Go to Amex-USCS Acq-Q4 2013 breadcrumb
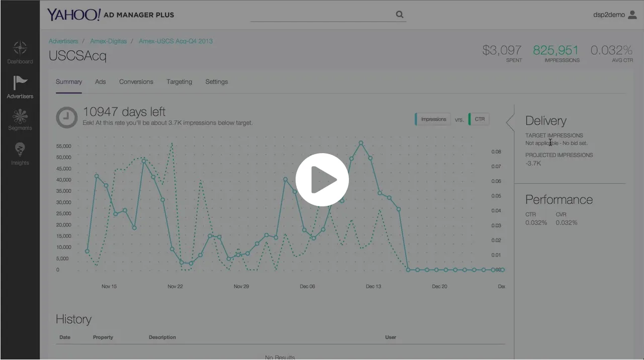644x360 pixels. [x=175, y=41]
